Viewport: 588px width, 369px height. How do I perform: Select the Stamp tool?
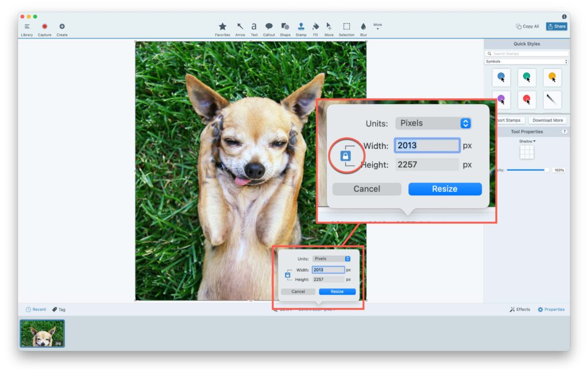pos(300,26)
